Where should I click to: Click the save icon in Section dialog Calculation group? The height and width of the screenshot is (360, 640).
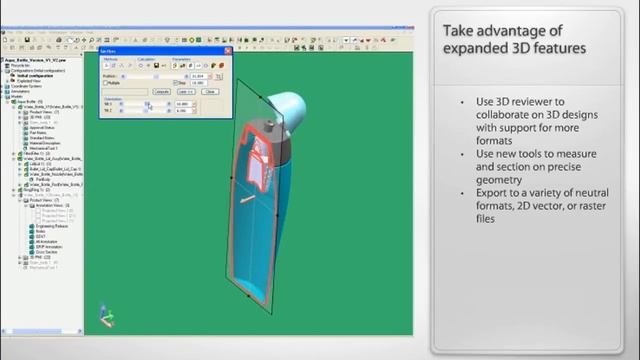(156, 66)
